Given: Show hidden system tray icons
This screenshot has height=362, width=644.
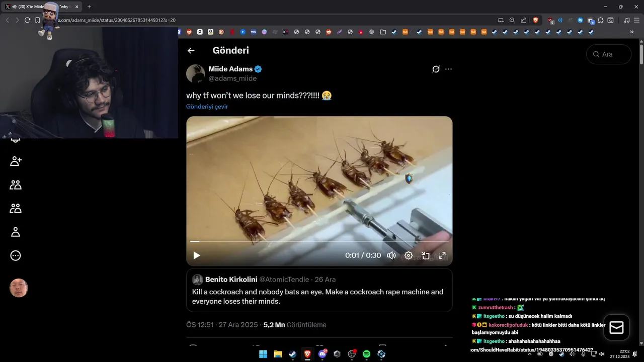Looking at the screenshot, I should 529,354.
